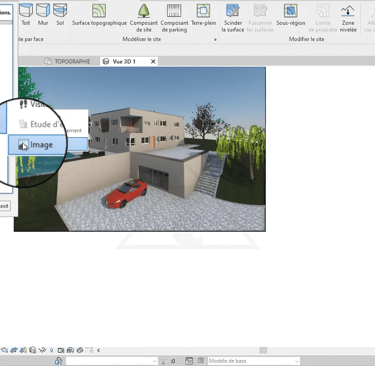Select the Toit by face tool
The height and width of the screenshot is (366, 375).
[x=26, y=15]
